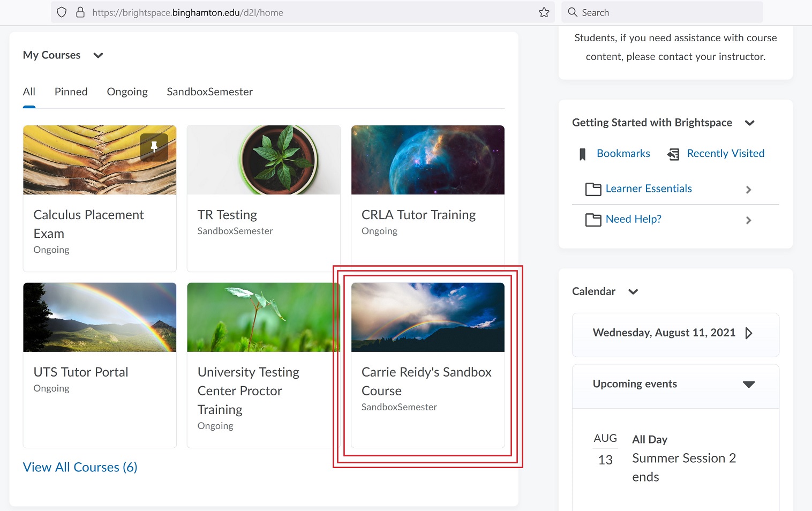Open View All Courses link
This screenshot has height=511, width=812.
(80, 467)
